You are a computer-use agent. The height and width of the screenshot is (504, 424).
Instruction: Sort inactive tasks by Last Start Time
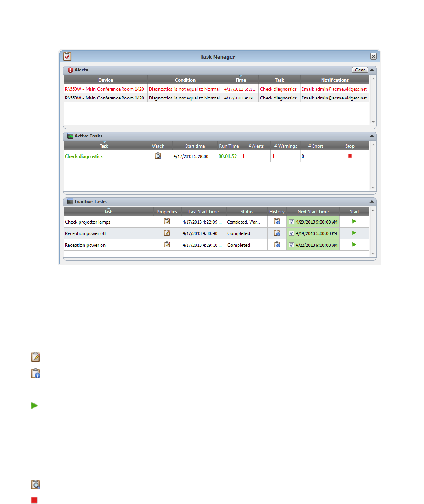pyautogui.click(x=203, y=211)
